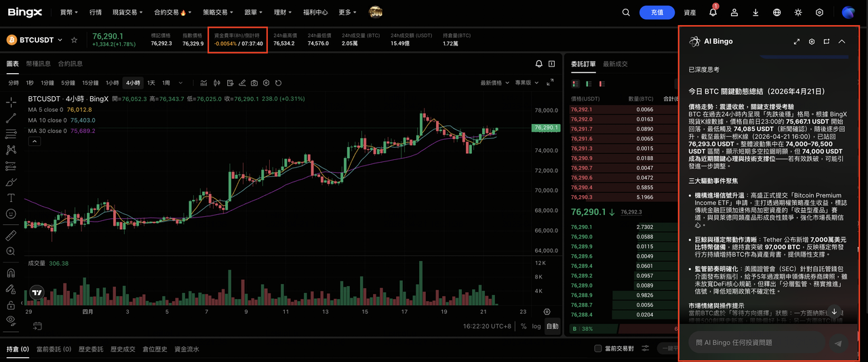Click the AI Bingo question input field

click(x=756, y=343)
